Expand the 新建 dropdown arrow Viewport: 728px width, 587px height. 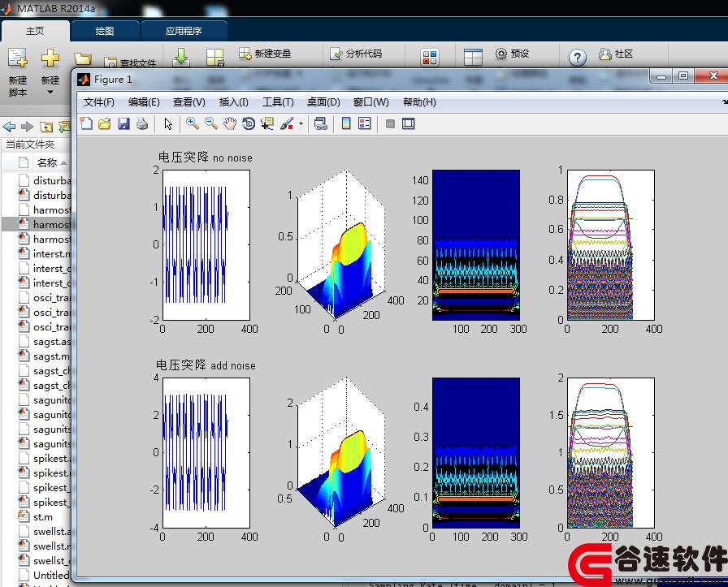tap(50, 93)
